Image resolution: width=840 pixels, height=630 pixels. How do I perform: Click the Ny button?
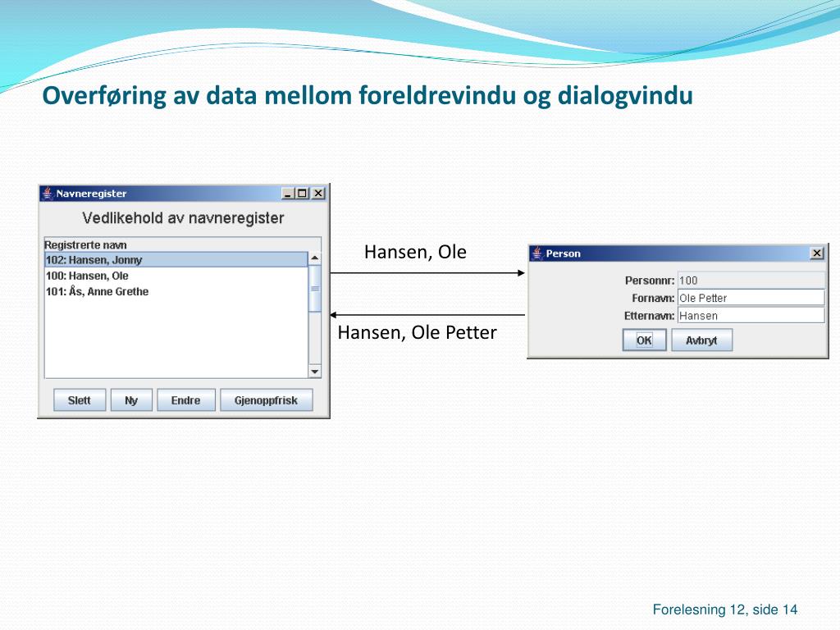pos(131,400)
